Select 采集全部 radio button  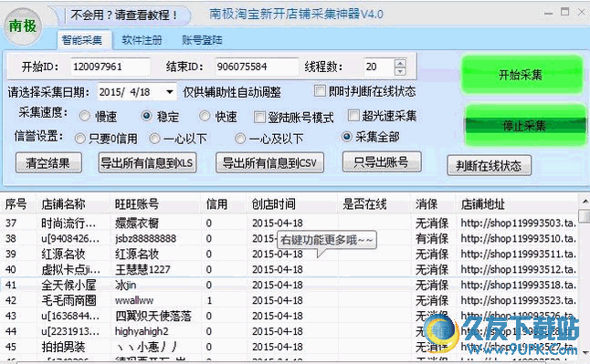pos(346,137)
